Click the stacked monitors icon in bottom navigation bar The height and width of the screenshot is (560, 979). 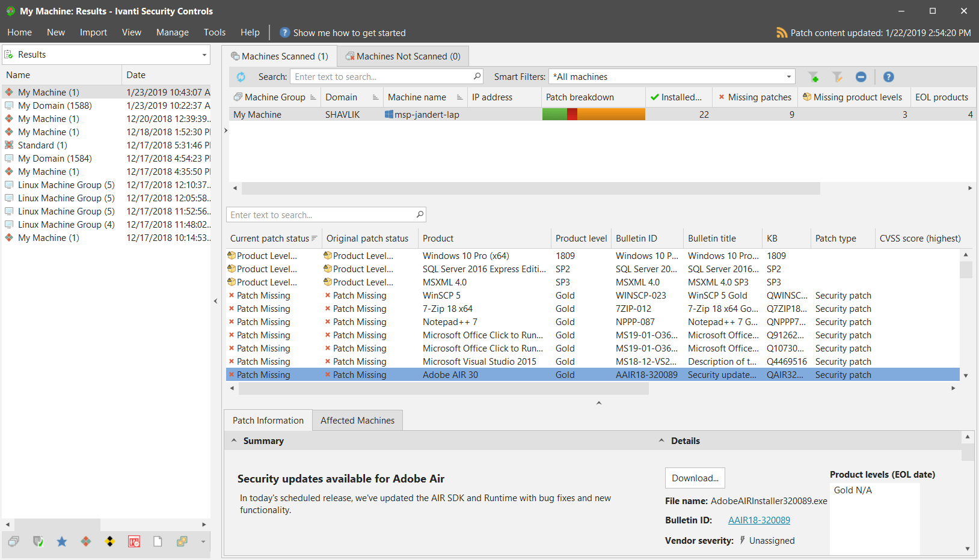coord(14,541)
